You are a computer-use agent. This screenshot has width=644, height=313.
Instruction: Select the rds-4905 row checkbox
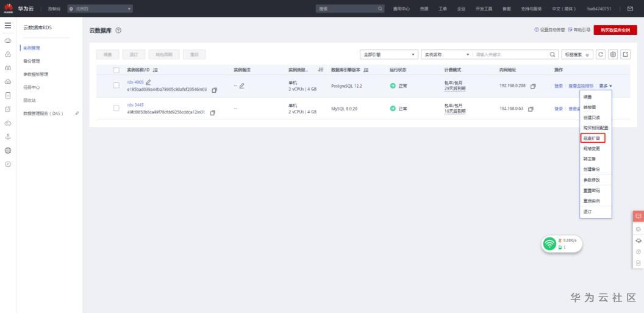[x=116, y=85]
